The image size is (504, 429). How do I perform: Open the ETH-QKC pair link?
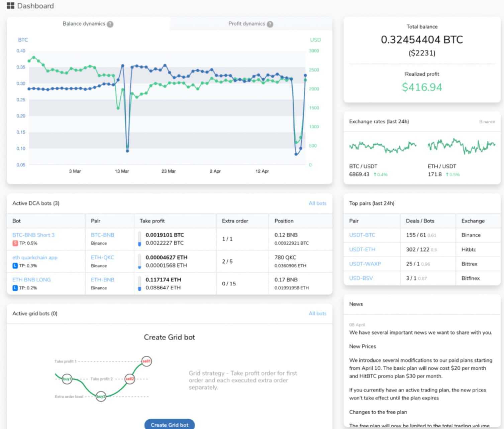(x=102, y=257)
